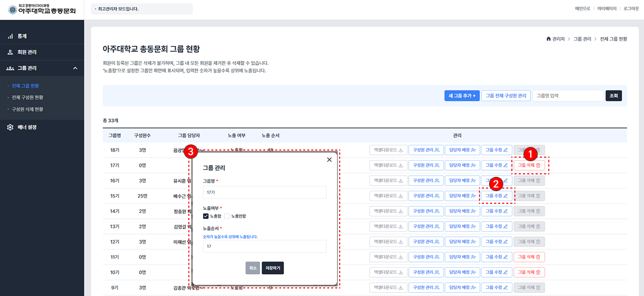Focus the 그룹명 입력 search field
Image resolution: width=644 pixels, height=296 pixels.
coord(568,95)
